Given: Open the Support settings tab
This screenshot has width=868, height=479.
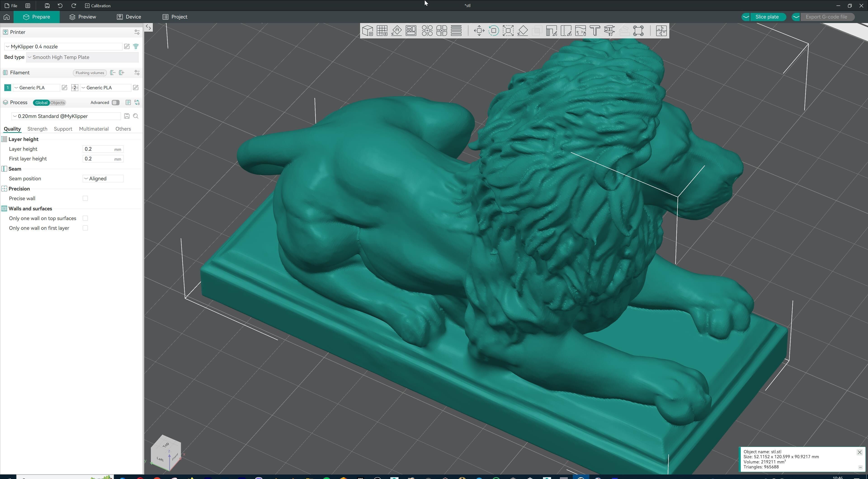Looking at the screenshot, I should click(x=63, y=129).
